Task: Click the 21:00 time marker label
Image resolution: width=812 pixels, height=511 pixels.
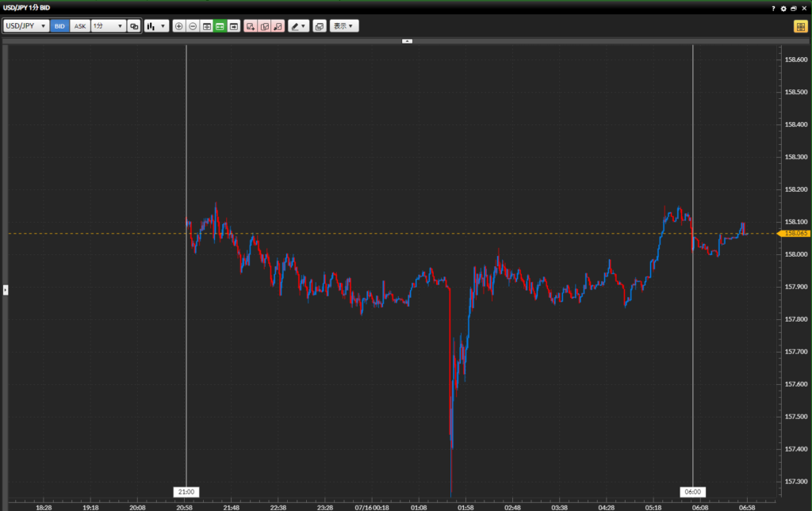Action: [x=186, y=492]
